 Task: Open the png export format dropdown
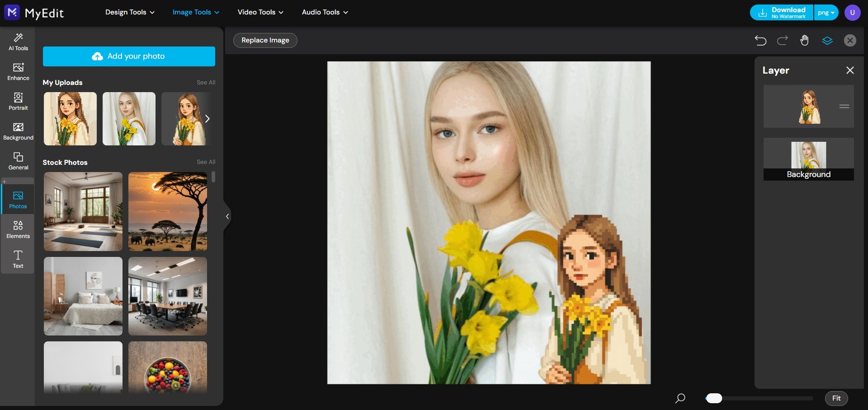coord(826,12)
